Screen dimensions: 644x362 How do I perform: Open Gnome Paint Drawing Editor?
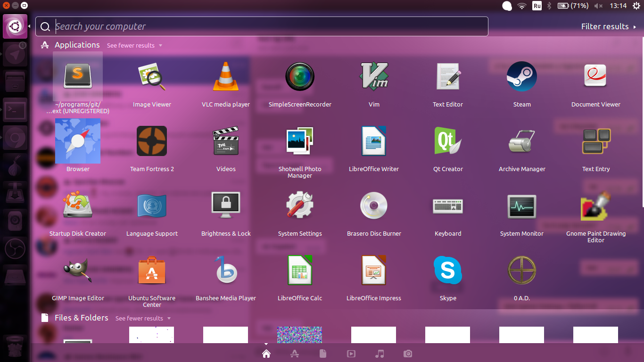tap(596, 205)
